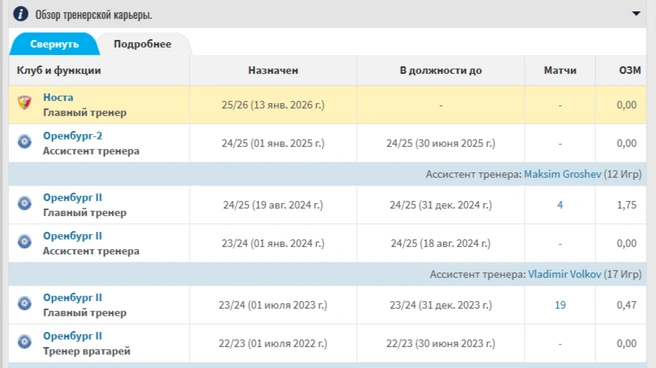Open the 4 matches link
This screenshot has width=656, height=368.
560,205
